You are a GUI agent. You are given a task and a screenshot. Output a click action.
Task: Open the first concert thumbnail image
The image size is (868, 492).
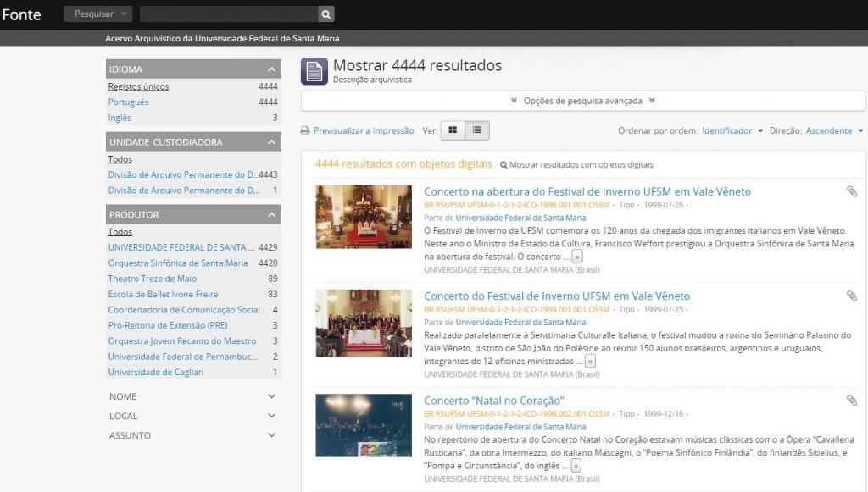(364, 217)
